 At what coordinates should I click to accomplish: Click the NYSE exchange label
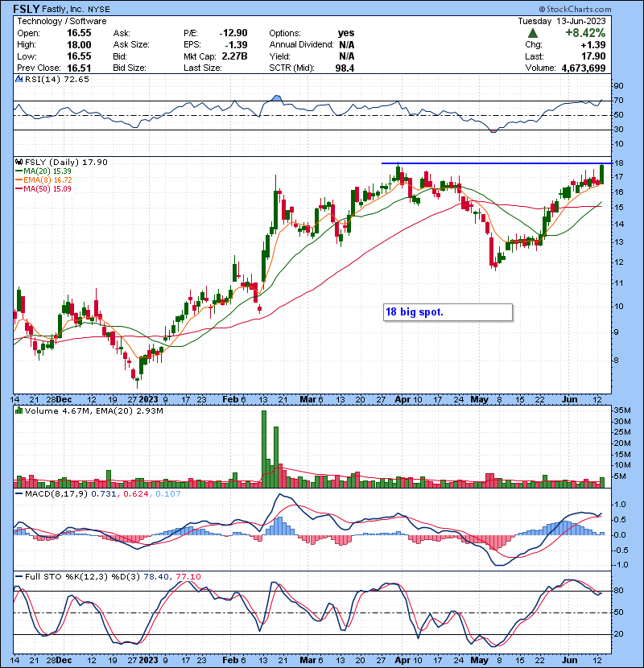coord(99,10)
